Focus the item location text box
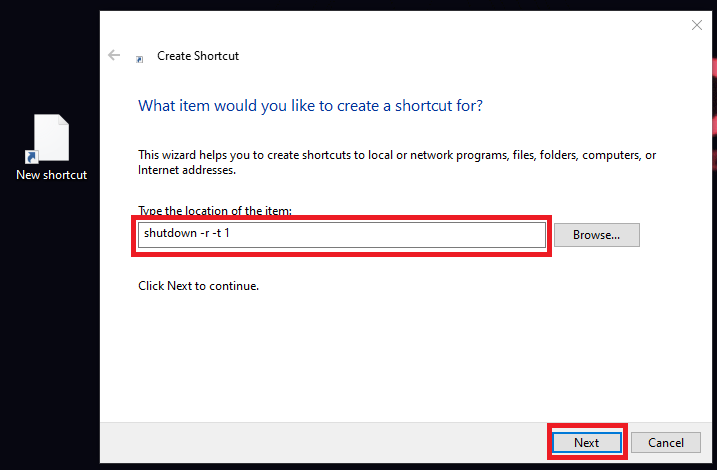717x470 pixels. click(x=342, y=235)
